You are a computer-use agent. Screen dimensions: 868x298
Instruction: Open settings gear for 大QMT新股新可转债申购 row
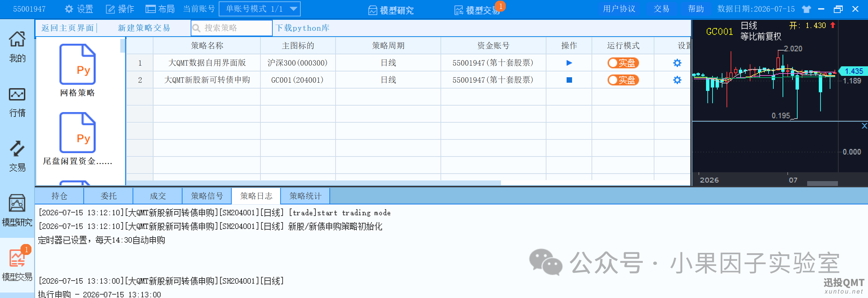[677, 80]
